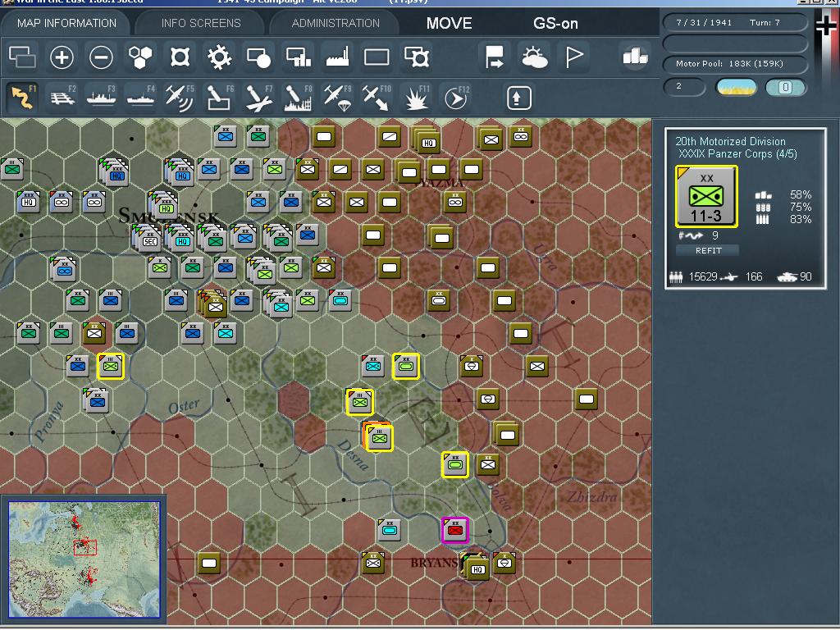Viewport: 840px width, 630px height.
Task: Open the ADMINISTRATION tab
Action: click(x=336, y=23)
